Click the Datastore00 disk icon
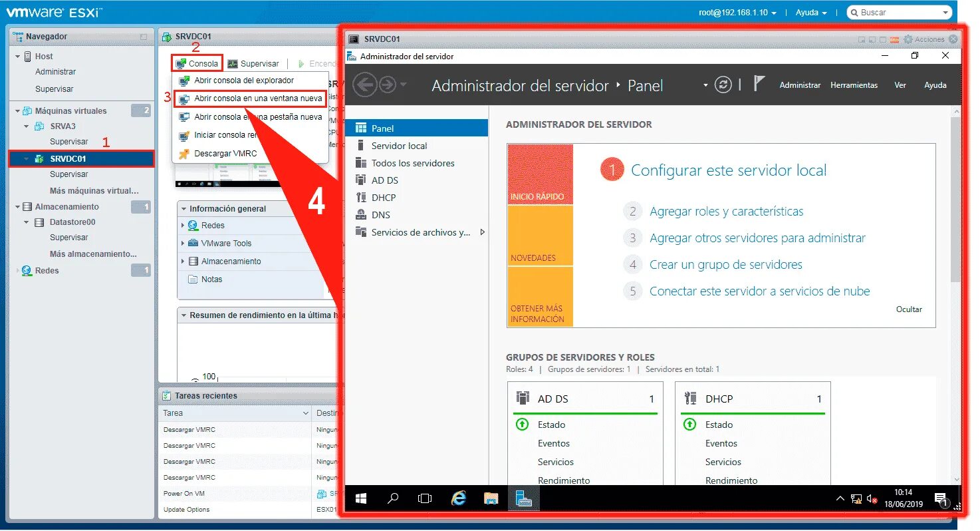The width and height of the screenshot is (980, 531). point(40,222)
